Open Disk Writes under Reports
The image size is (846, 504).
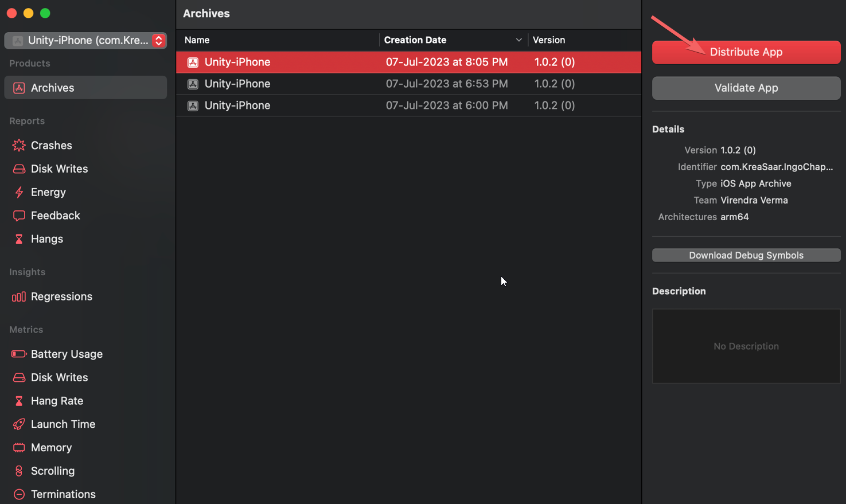[59, 169]
